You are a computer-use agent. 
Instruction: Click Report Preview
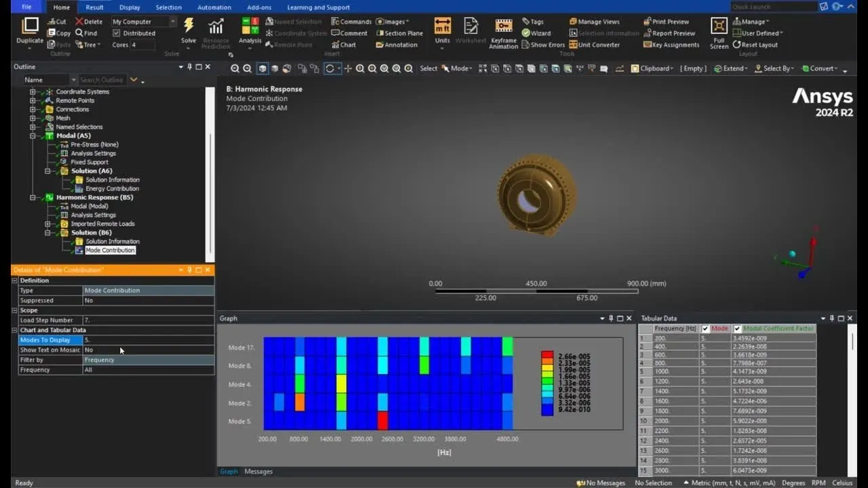(669, 33)
